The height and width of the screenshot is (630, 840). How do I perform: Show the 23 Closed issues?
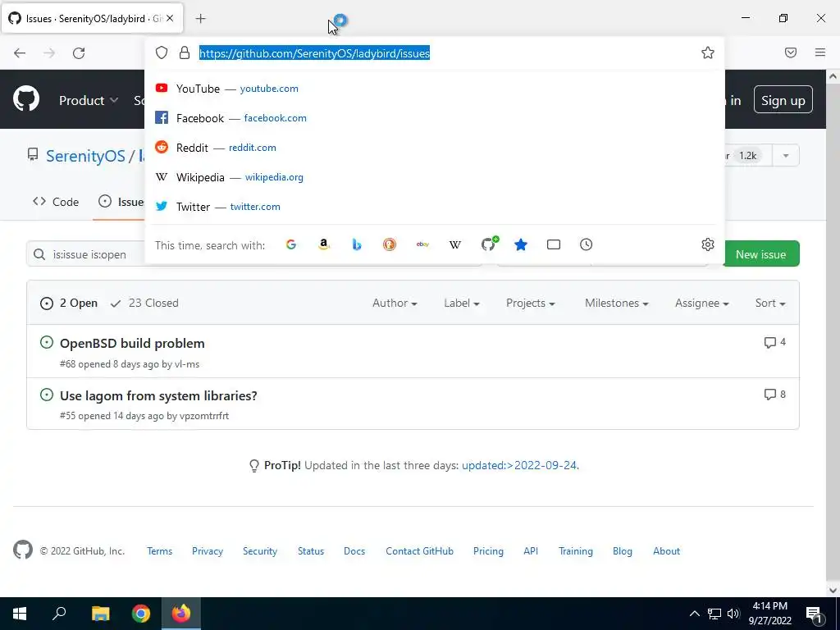click(x=144, y=304)
